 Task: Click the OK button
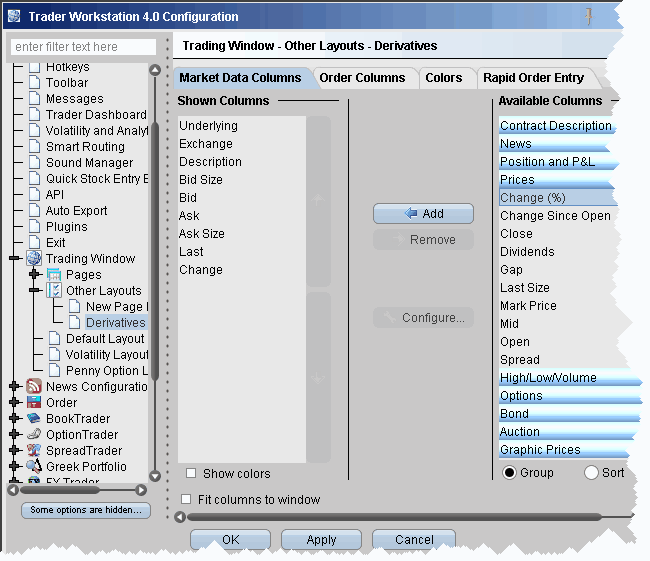[x=230, y=539]
